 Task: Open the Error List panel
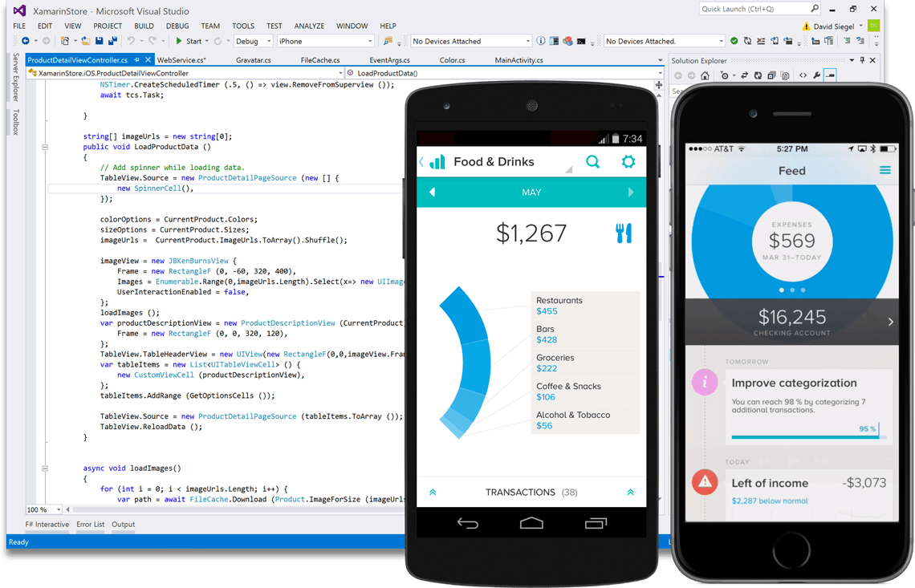pyautogui.click(x=90, y=524)
